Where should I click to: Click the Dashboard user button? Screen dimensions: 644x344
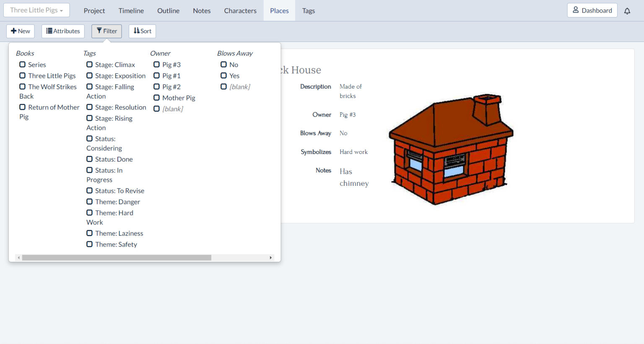(x=592, y=10)
